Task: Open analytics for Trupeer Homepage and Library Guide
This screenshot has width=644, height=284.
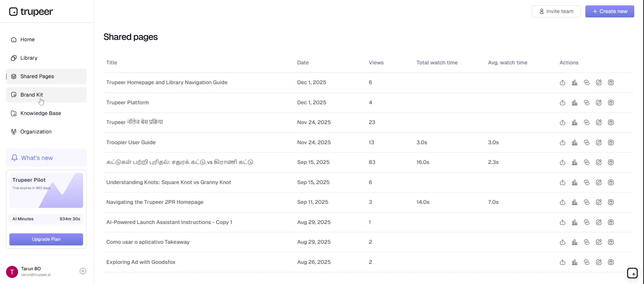Action: tap(575, 83)
